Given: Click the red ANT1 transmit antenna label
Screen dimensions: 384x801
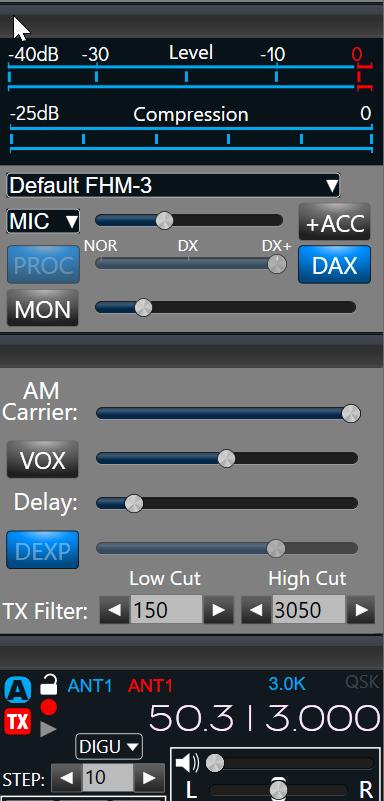Looking at the screenshot, I should click(x=150, y=686).
